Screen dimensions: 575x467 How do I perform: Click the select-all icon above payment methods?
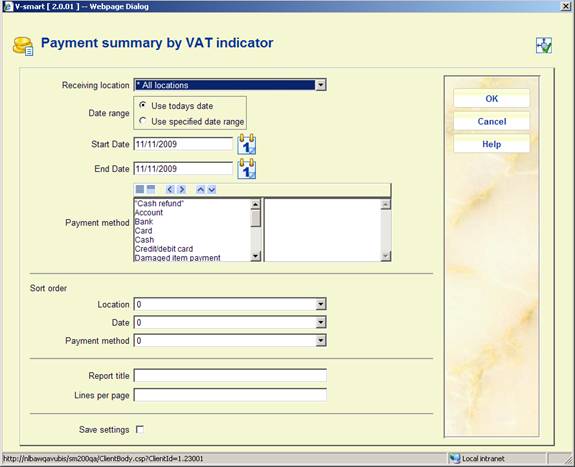[140, 189]
